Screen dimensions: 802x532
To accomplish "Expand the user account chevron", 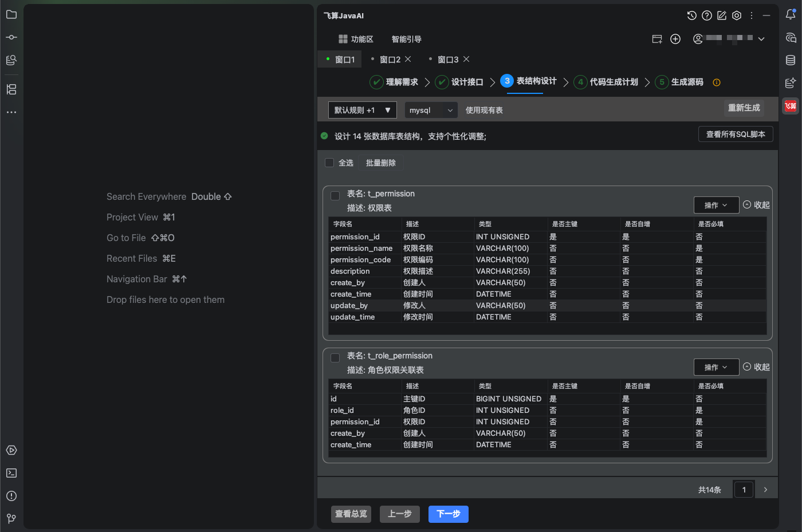I will [x=761, y=39].
